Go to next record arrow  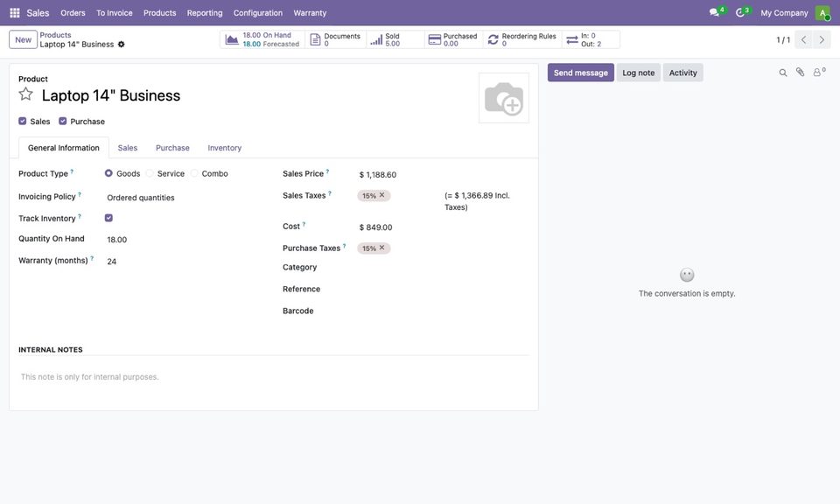822,39
